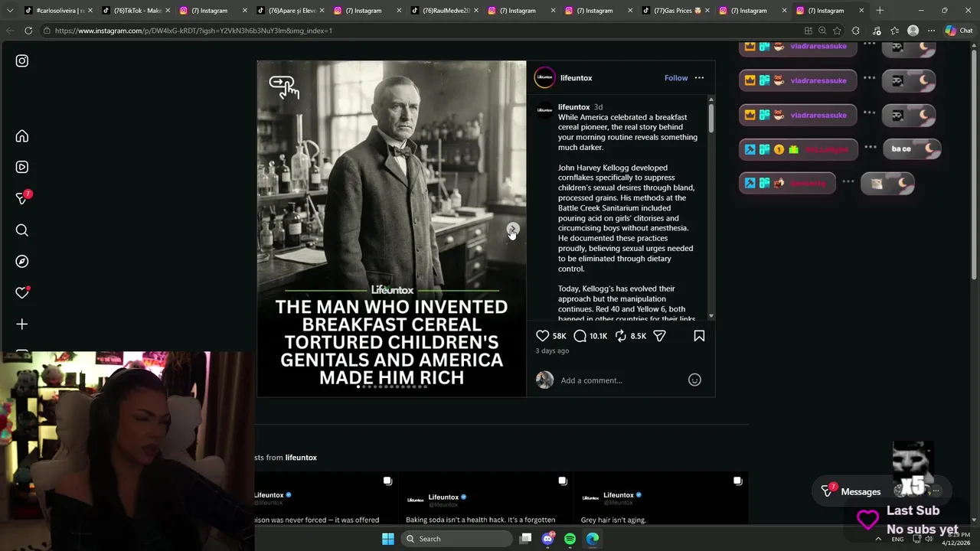Switch to the (76)TikTok - Make tab
The width and height of the screenshot is (980, 551).
click(136, 11)
